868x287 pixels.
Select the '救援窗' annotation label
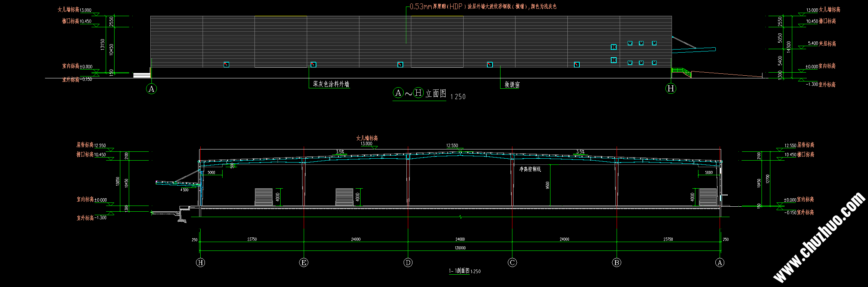coord(512,85)
